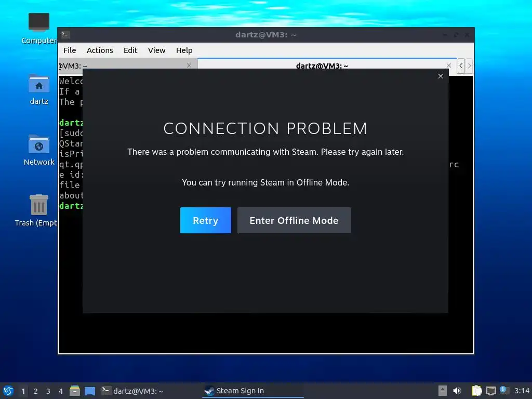Launch the file manager from the panel
Viewport: 532px width, 399px height.
click(x=75, y=391)
